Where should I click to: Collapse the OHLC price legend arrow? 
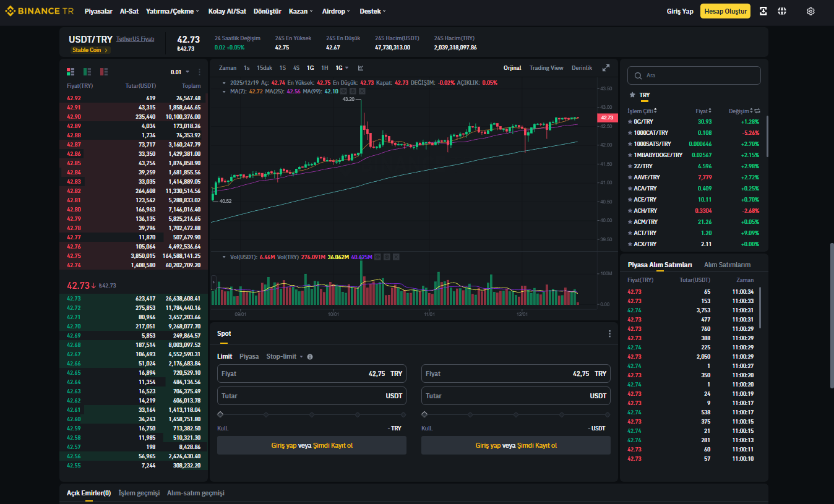pos(223,82)
